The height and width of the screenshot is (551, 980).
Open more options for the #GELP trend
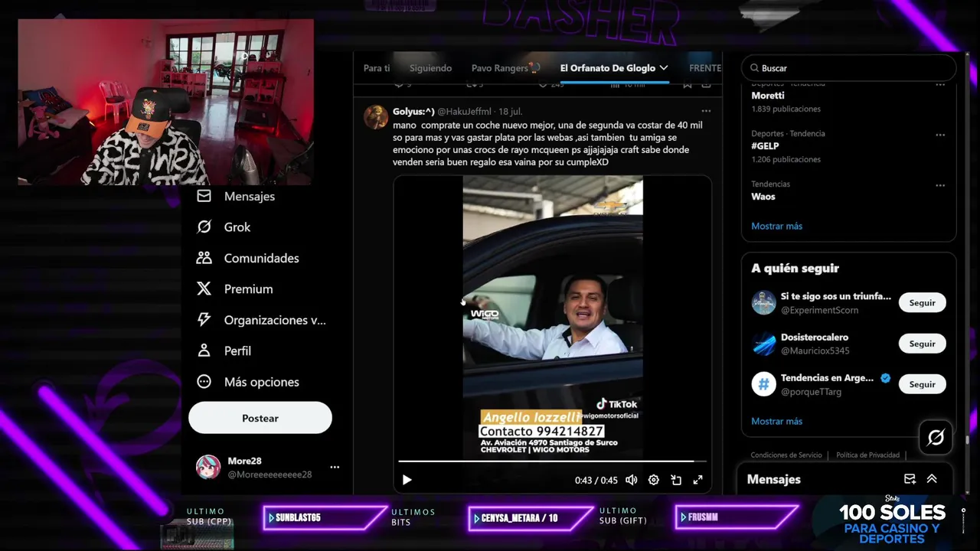[940, 135]
